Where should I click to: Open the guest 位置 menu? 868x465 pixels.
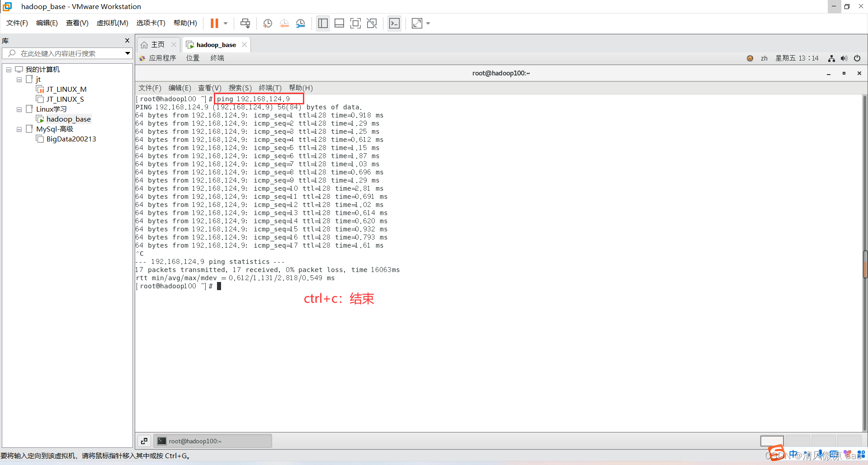pyautogui.click(x=193, y=58)
